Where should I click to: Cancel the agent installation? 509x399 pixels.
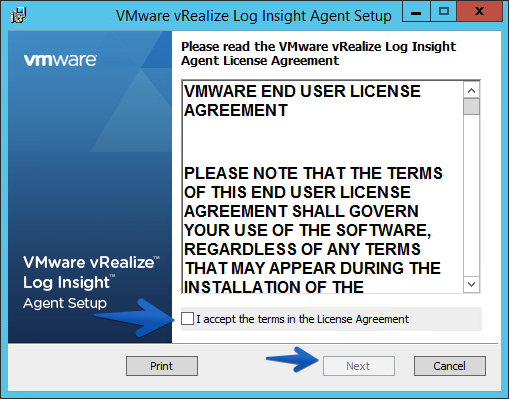click(x=450, y=366)
